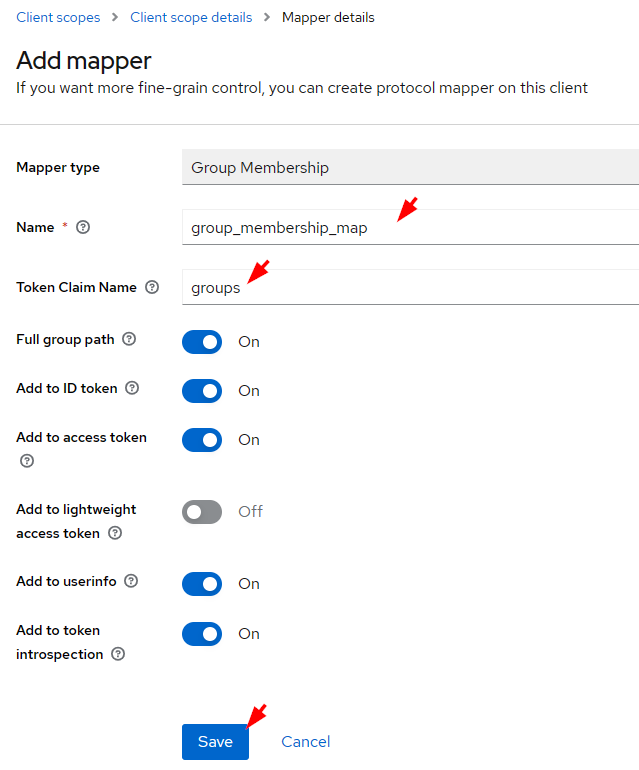This screenshot has height=770, width=639.
Task: Click help icon under Add to access token
Action: (x=27, y=461)
